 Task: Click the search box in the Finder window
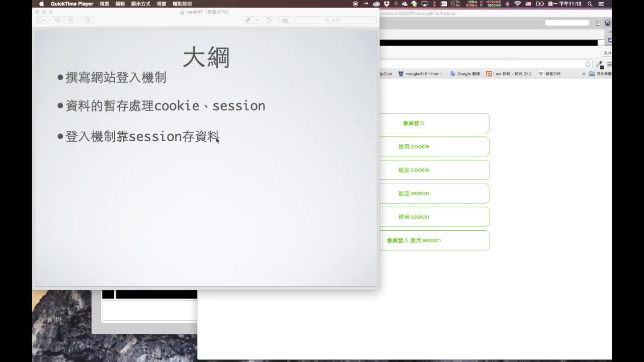click(x=567, y=23)
